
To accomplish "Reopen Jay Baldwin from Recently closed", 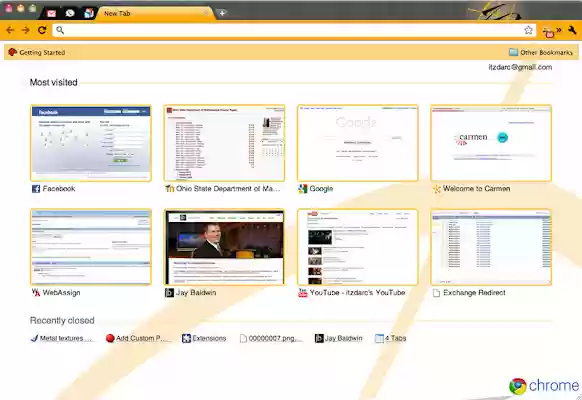I will point(338,338).
